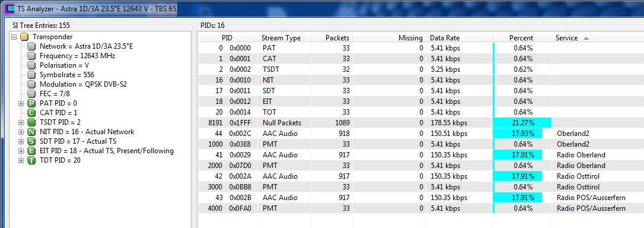
Task: Expand the TDT PID = 20 node
Action: 21,160
